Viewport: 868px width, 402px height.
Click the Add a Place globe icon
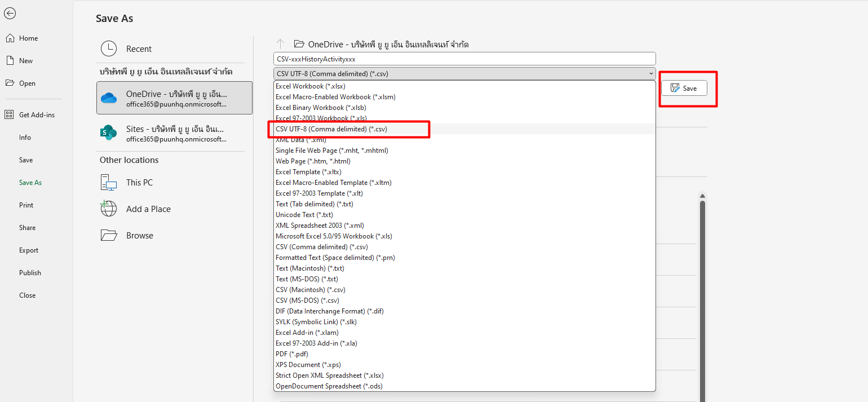click(108, 209)
